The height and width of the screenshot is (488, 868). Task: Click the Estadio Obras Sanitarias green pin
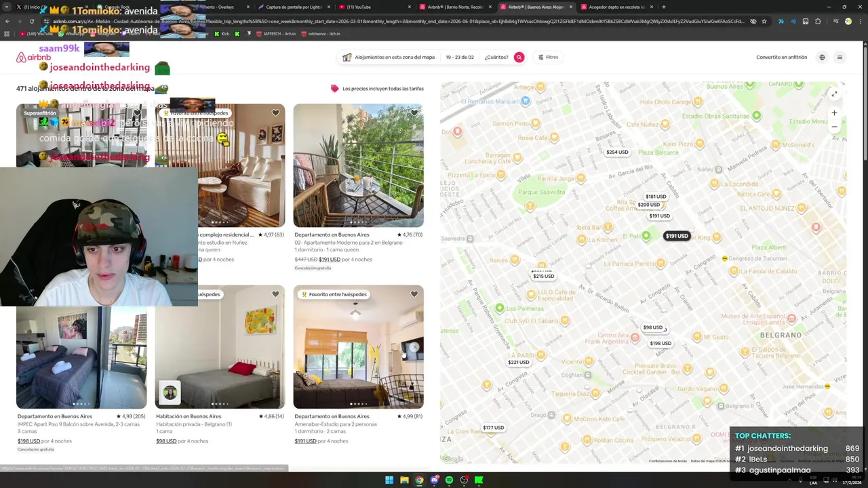[757, 116]
